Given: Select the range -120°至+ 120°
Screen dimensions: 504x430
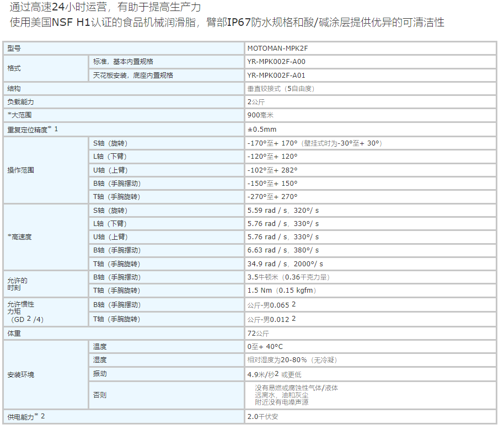Looking at the screenshot, I should click(x=272, y=157).
